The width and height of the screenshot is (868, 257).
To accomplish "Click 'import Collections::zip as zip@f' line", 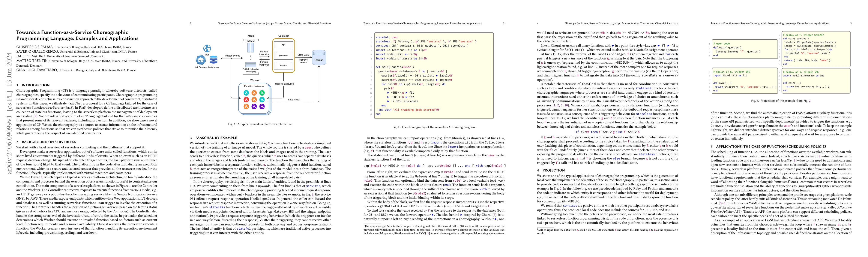I will pos(401,50).
